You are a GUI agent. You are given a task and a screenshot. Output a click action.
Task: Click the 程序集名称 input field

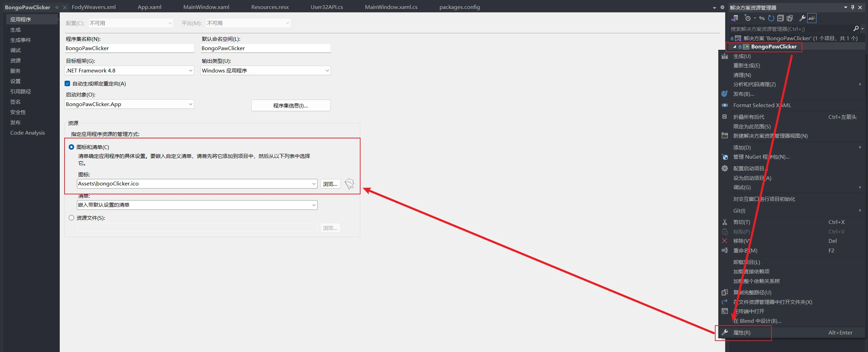tap(129, 48)
